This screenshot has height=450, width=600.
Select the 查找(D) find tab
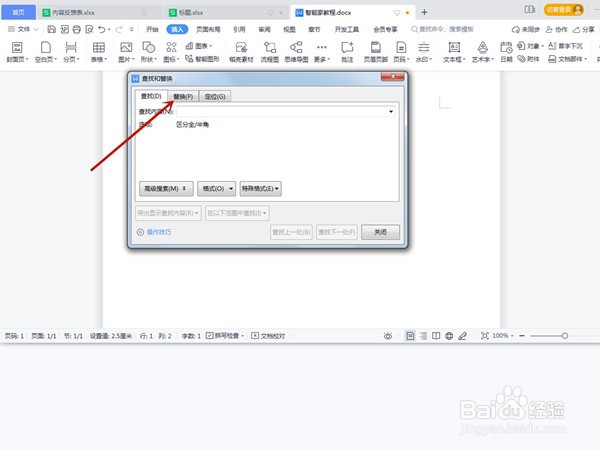coord(151,96)
